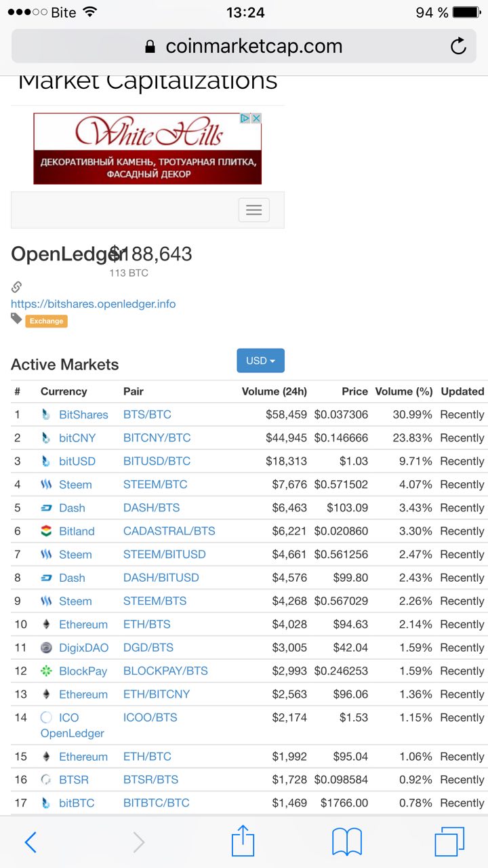This screenshot has width=488, height=868.
Task: Open the Safari share sheet icon
Action: coord(243,842)
